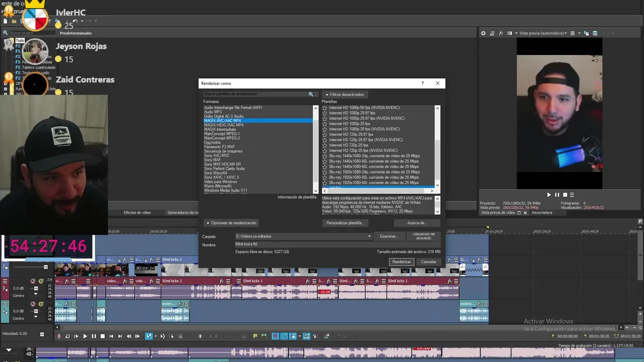Screen dimensions: 644x362
Task: Click the 0.0 dB volume slider, track 3
Action: 35,289
